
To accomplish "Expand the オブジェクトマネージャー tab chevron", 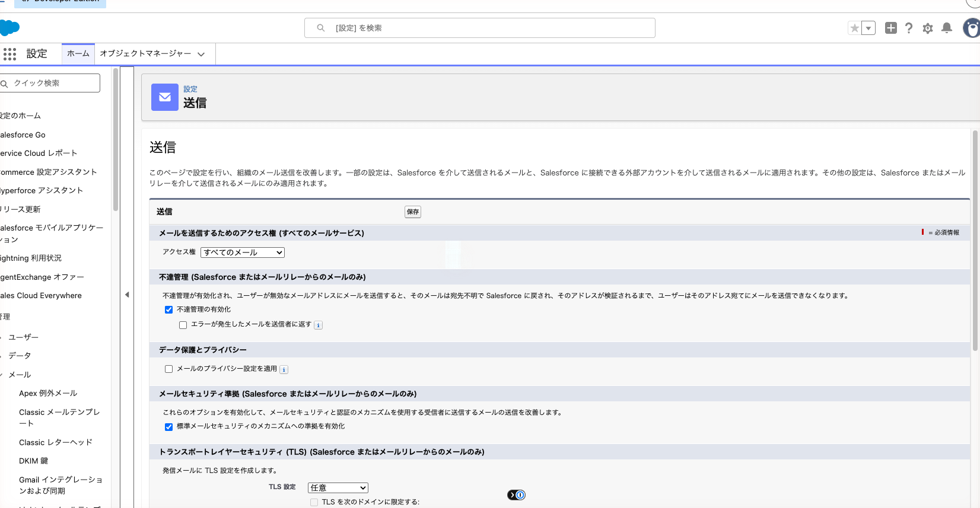I will point(201,54).
